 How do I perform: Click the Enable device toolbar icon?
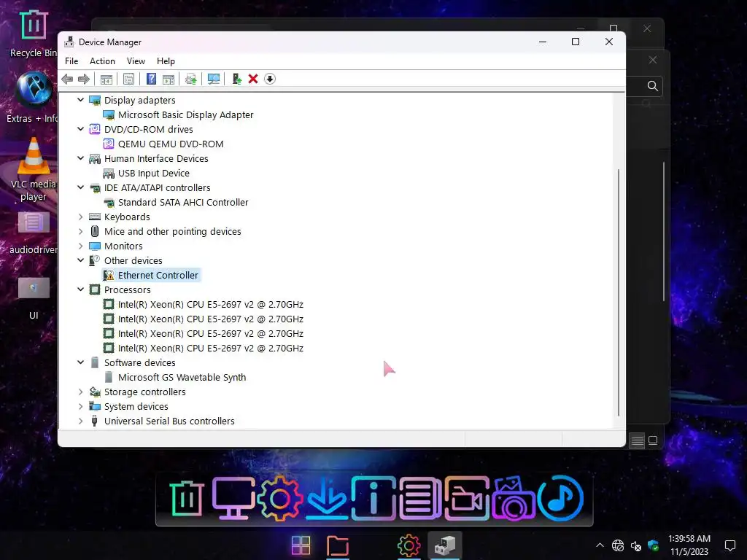click(x=236, y=79)
